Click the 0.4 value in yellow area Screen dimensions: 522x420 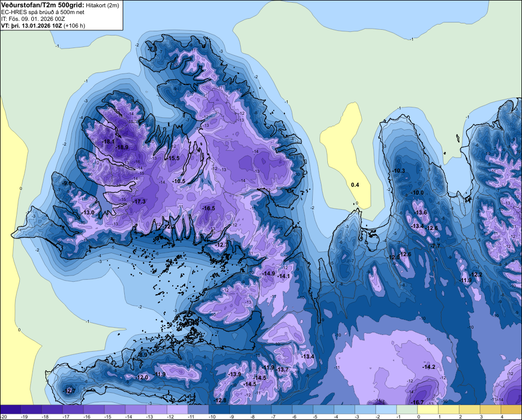(355, 185)
